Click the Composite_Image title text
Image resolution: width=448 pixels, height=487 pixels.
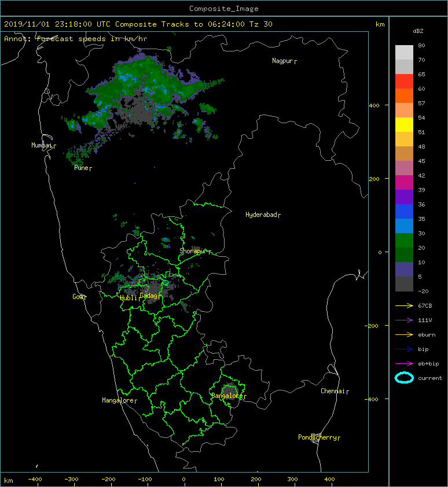coord(224,9)
